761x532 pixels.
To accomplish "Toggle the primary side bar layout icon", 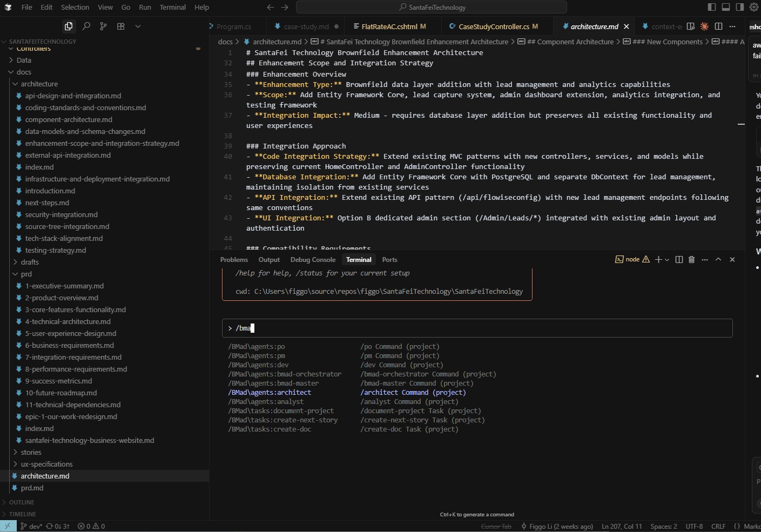I will coord(712,7).
